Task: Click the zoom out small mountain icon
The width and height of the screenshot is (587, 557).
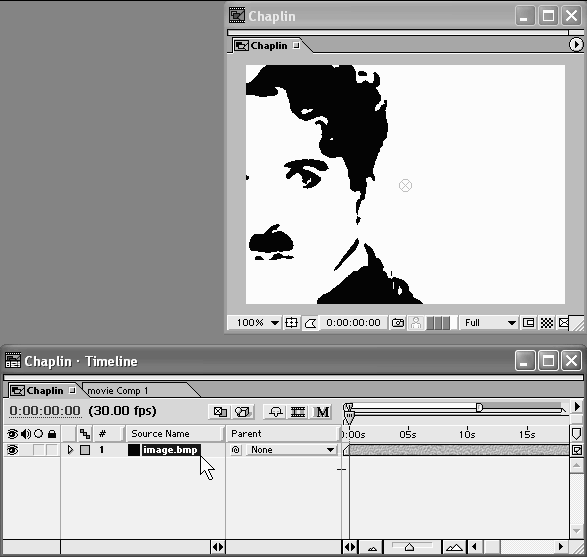Action: [372, 548]
